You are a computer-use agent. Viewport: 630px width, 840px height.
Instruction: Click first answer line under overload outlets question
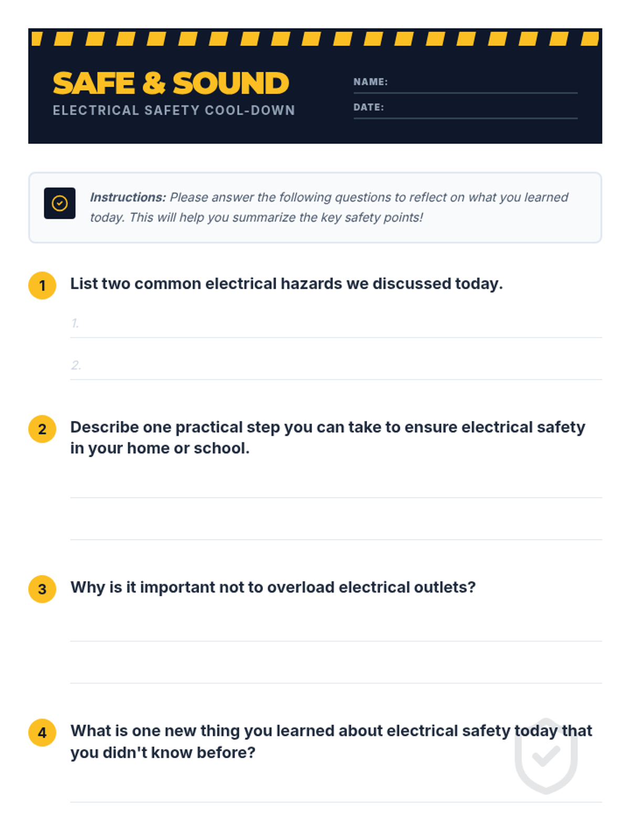336,627
